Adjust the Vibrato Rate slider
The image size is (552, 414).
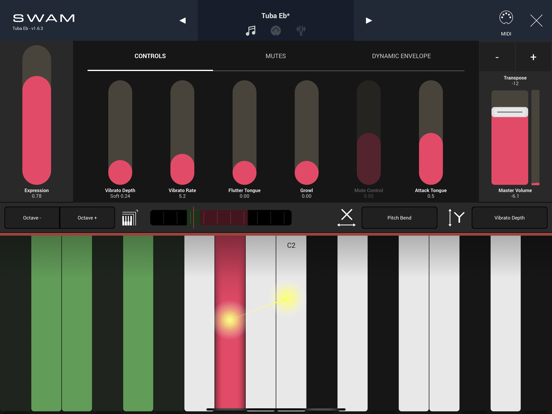point(182,132)
